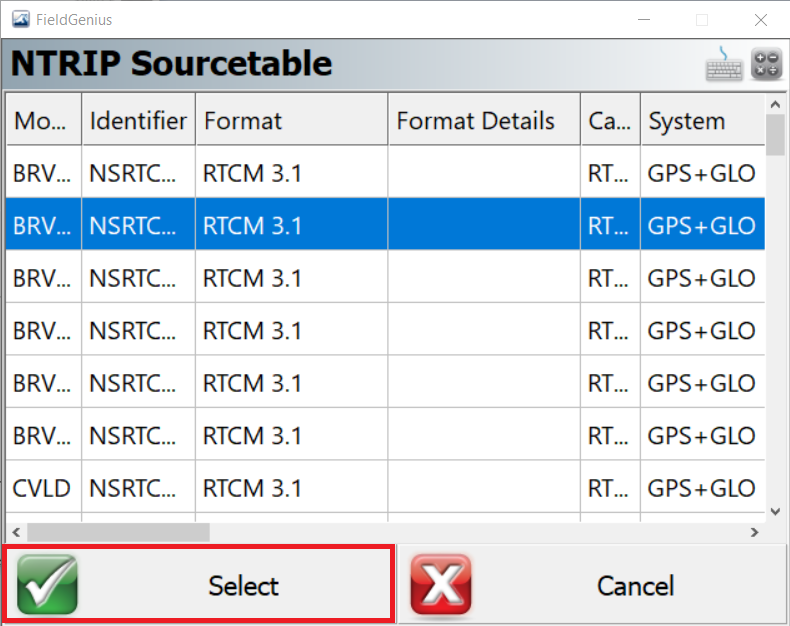
Task: Open the on-screen keyboard icon
Action: (724, 64)
